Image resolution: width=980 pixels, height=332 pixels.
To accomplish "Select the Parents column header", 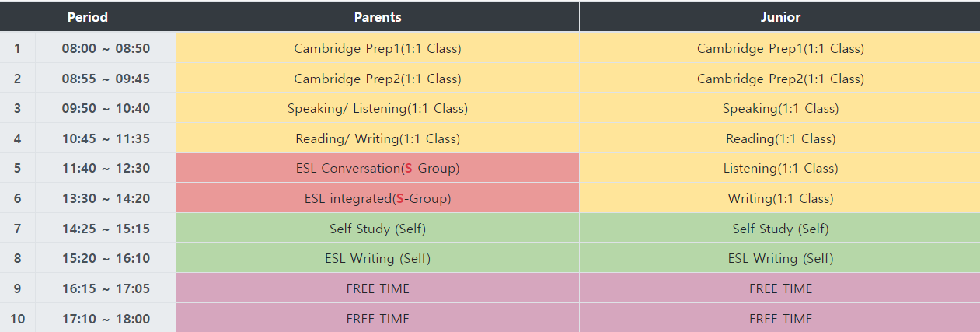I will (x=378, y=16).
